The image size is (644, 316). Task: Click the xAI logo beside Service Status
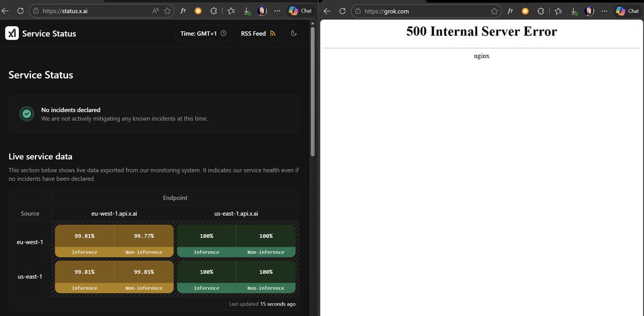(x=12, y=33)
